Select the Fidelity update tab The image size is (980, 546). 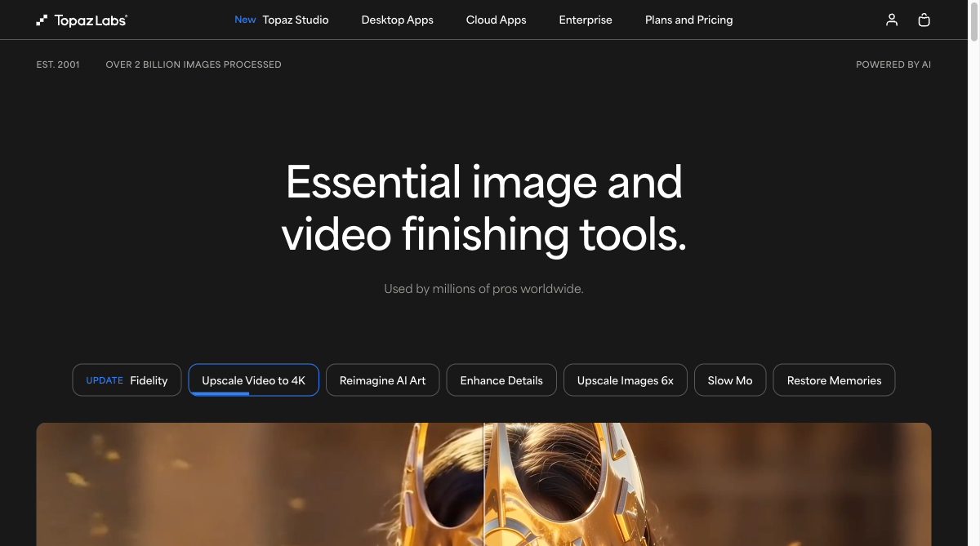[127, 380]
